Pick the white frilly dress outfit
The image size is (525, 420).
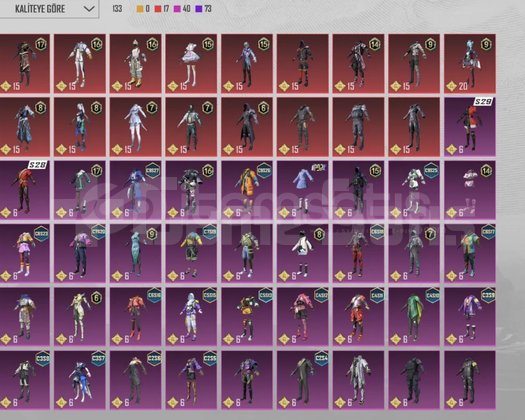(x=191, y=64)
